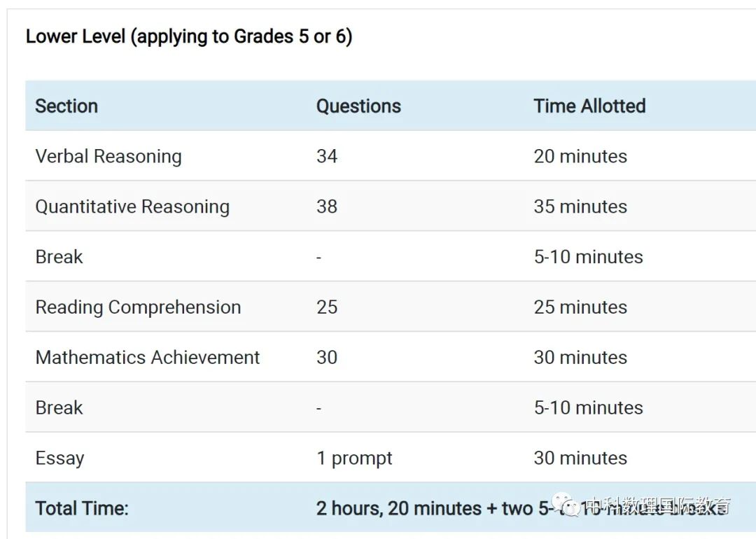The width and height of the screenshot is (756, 539).
Task: Click the Questions column header
Action: [358, 106]
